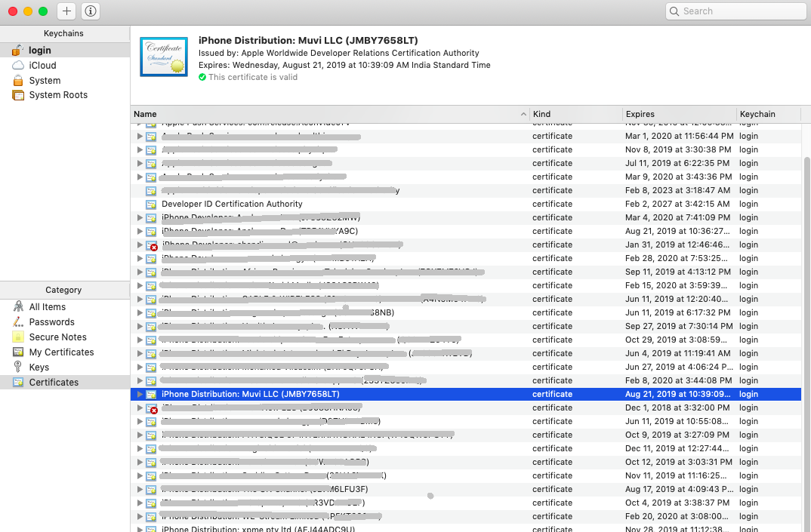The width and height of the screenshot is (811, 532).
Task: Show All Items category
Action: [65, 306]
